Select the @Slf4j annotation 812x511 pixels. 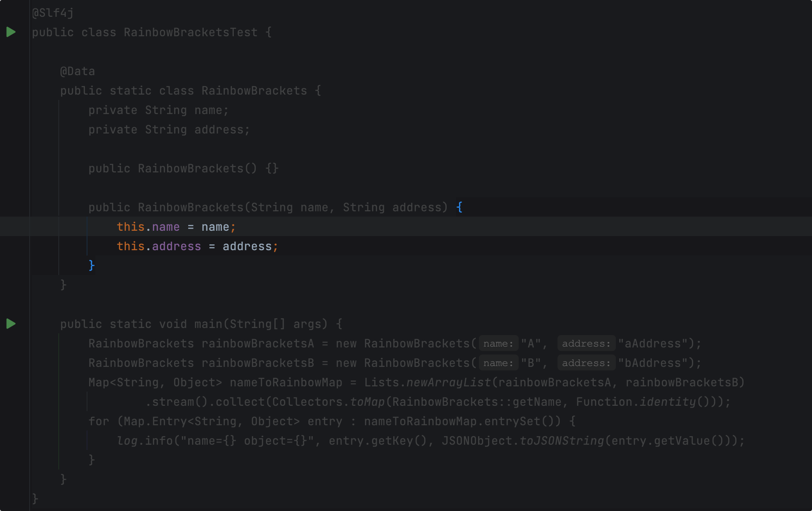coord(52,13)
